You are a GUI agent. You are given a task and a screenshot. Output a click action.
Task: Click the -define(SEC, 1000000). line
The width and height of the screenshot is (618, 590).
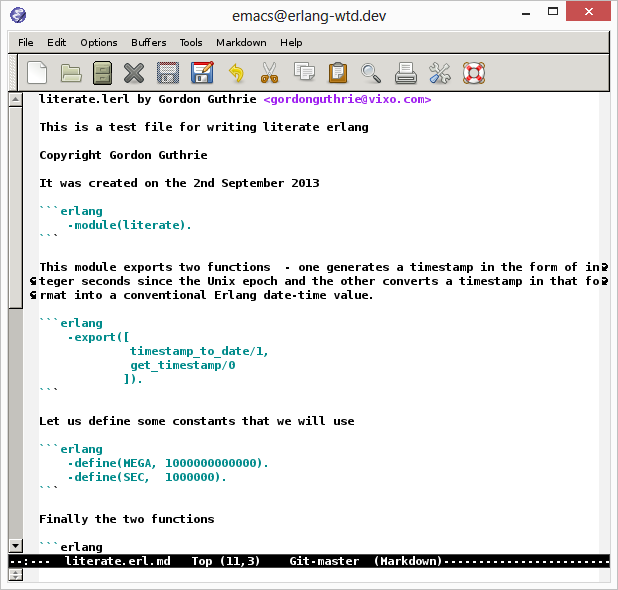click(147, 477)
